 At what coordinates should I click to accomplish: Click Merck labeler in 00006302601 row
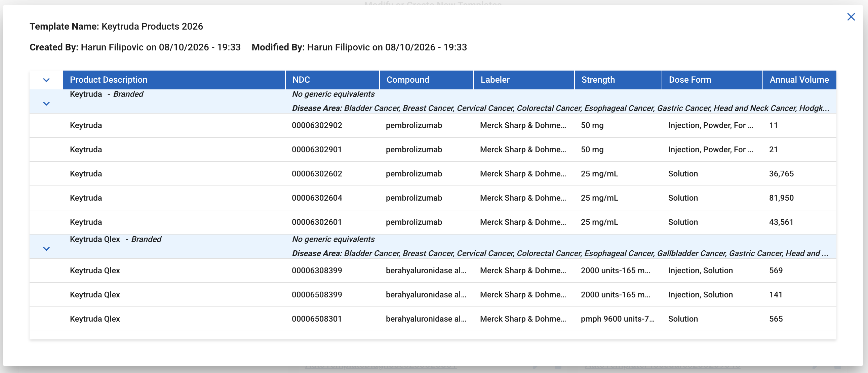(x=523, y=222)
